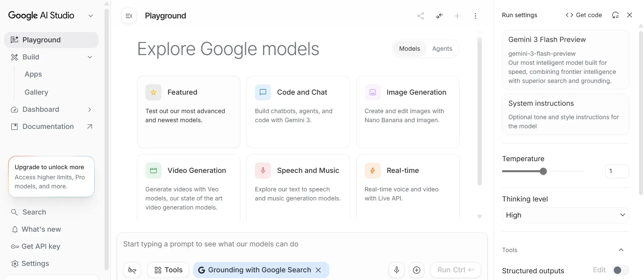Click the left sidebar scrollbar

point(107,139)
